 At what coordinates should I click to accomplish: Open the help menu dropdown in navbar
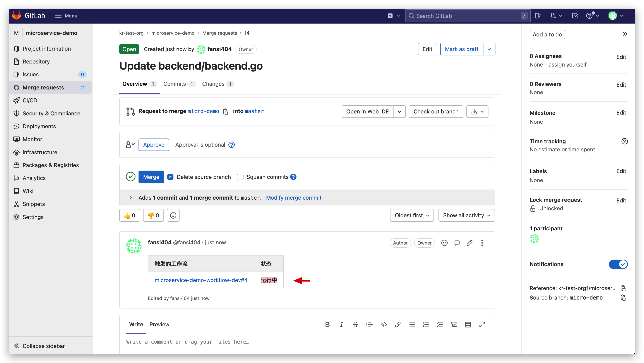click(x=592, y=16)
